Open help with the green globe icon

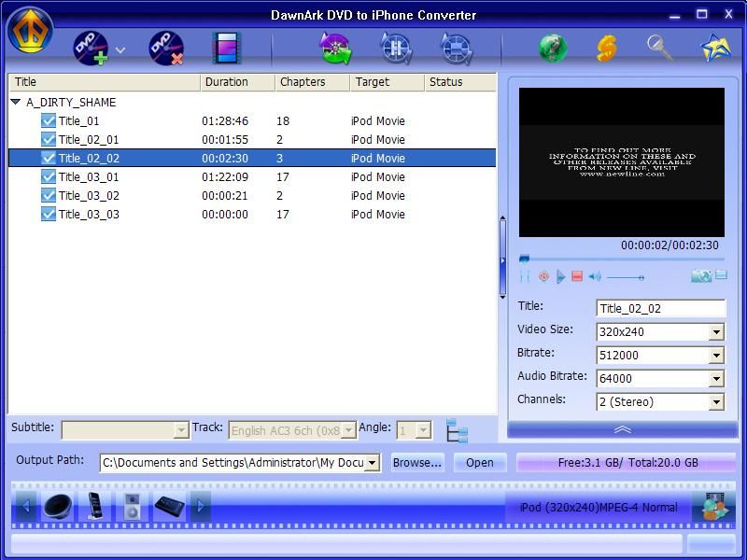pos(553,49)
